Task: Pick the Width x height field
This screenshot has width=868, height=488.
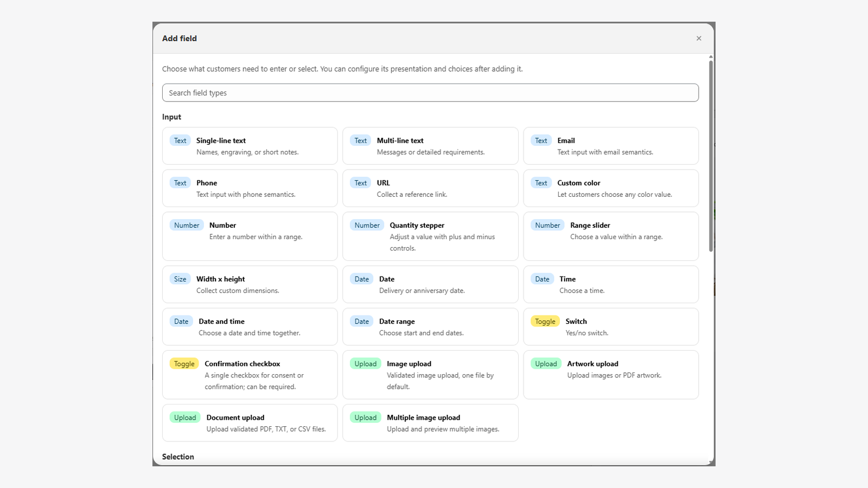Action: pyautogui.click(x=250, y=284)
